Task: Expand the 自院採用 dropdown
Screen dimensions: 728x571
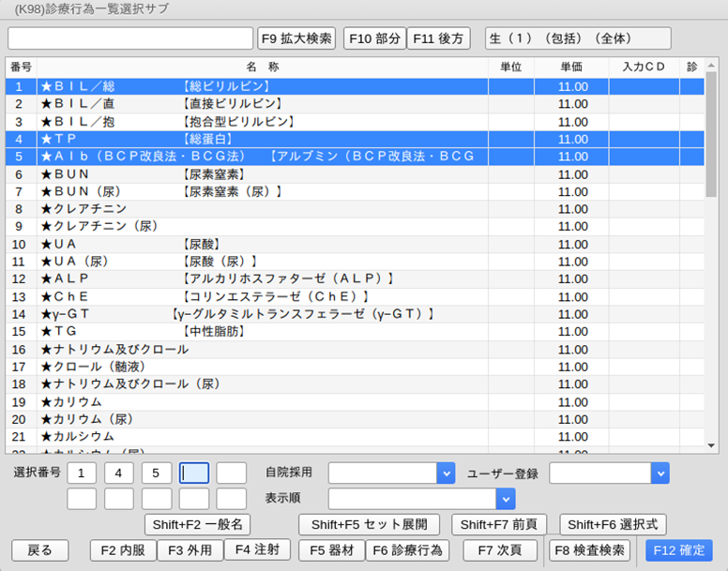Action: click(x=446, y=473)
